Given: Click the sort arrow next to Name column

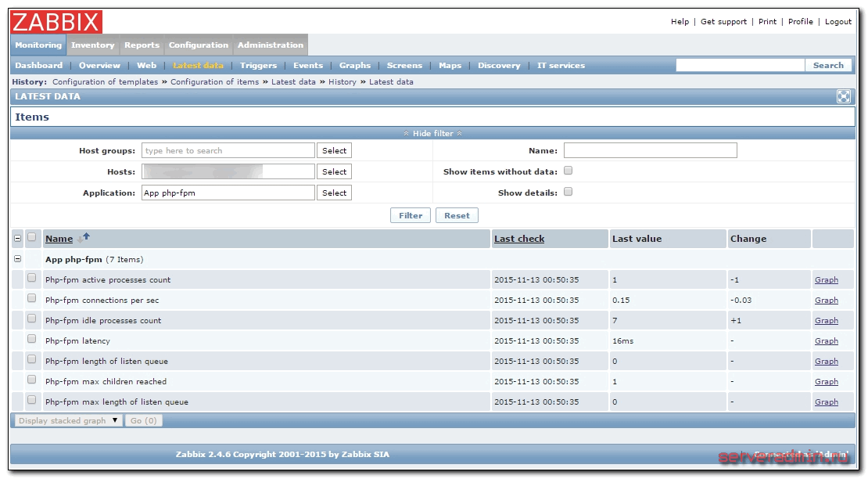Looking at the screenshot, I should coord(84,238).
